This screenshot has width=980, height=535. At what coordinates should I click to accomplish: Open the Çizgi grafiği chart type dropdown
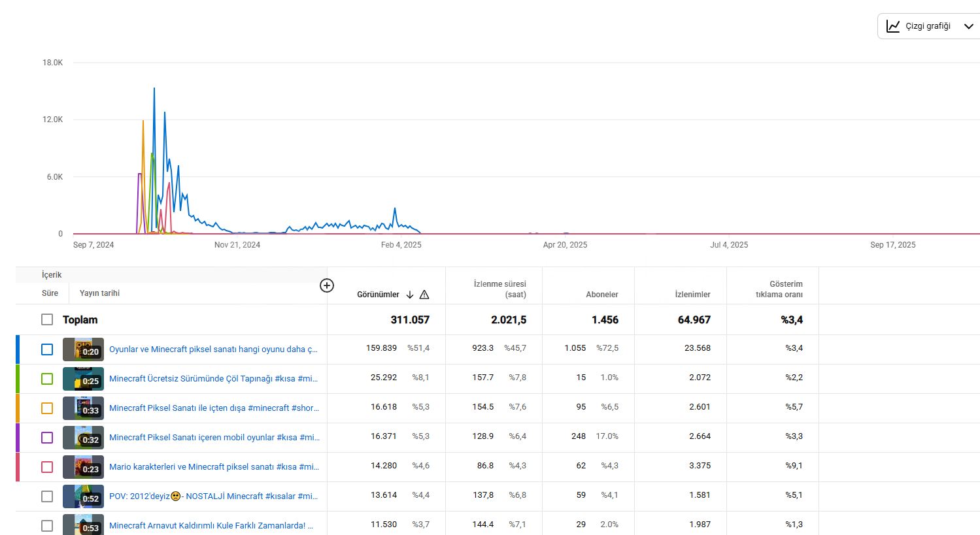(968, 26)
